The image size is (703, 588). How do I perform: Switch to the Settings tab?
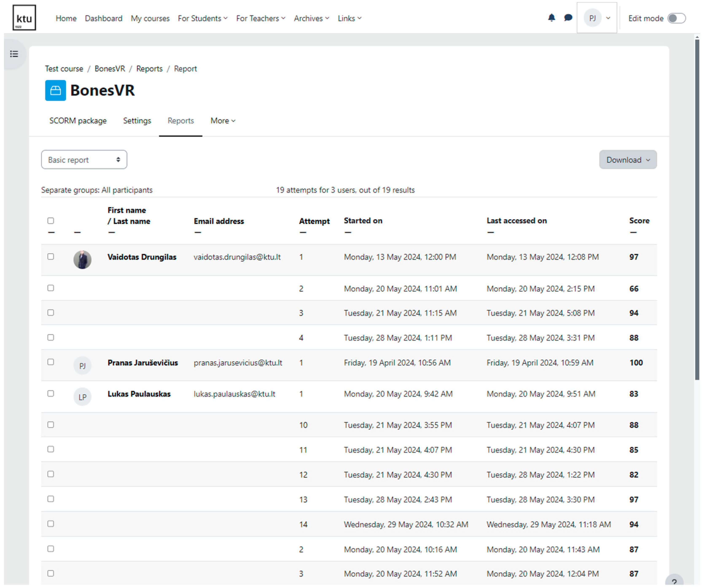(137, 121)
